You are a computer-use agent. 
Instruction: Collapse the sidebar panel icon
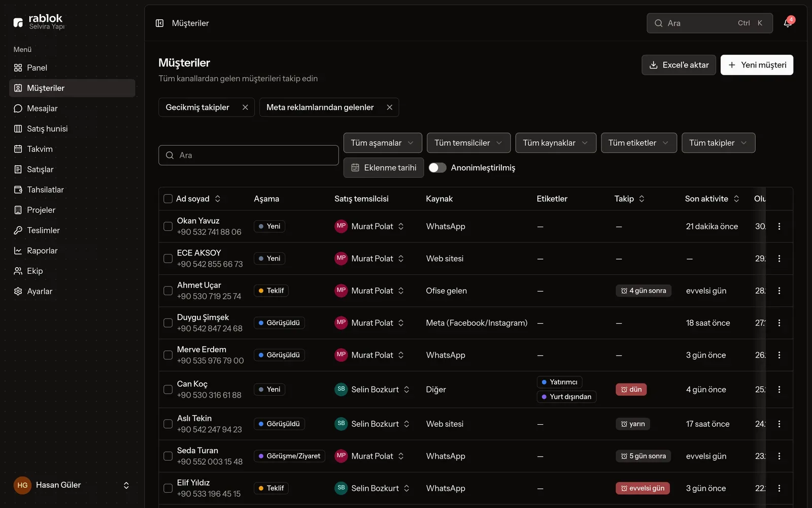click(159, 23)
